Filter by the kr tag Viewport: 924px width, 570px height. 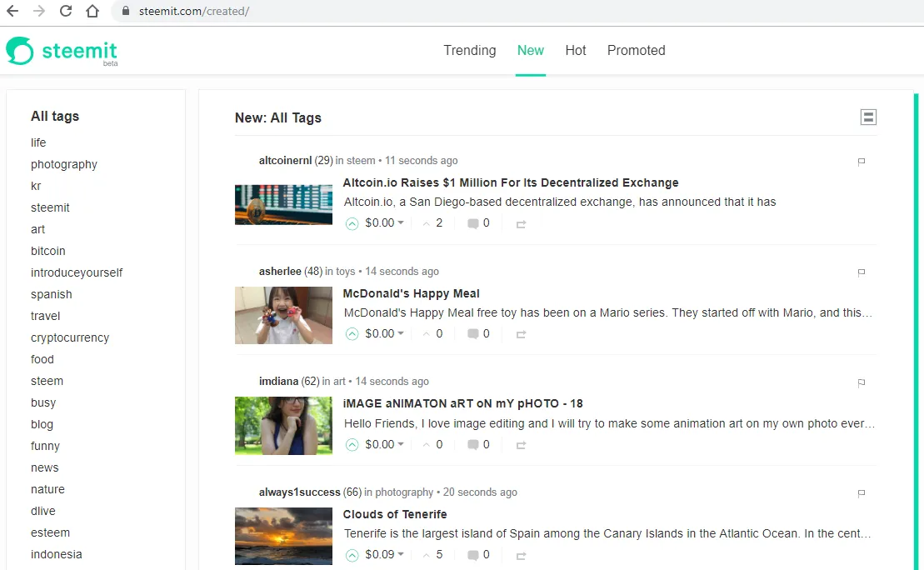tap(36, 187)
